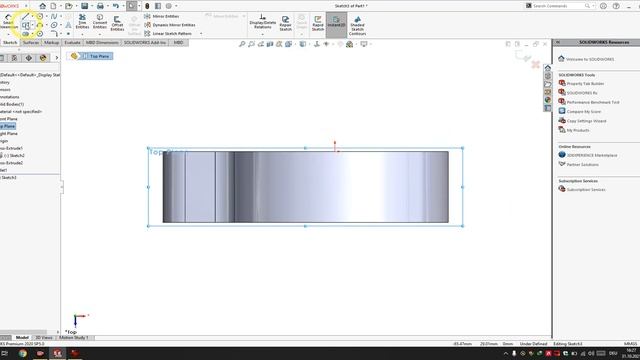The height and width of the screenshot is (360, 640).
Task: Create a new document
Action: (53, 6)
